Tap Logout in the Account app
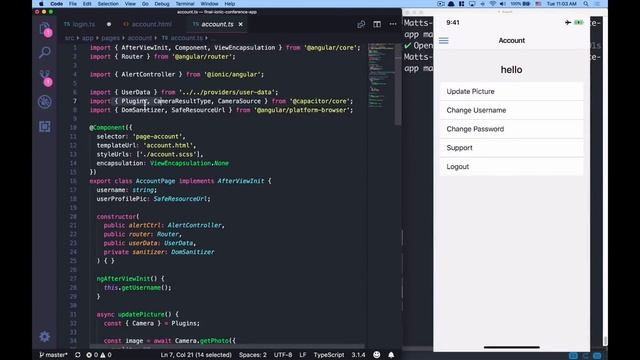This screenshot has height=360, width=640. 511,167
